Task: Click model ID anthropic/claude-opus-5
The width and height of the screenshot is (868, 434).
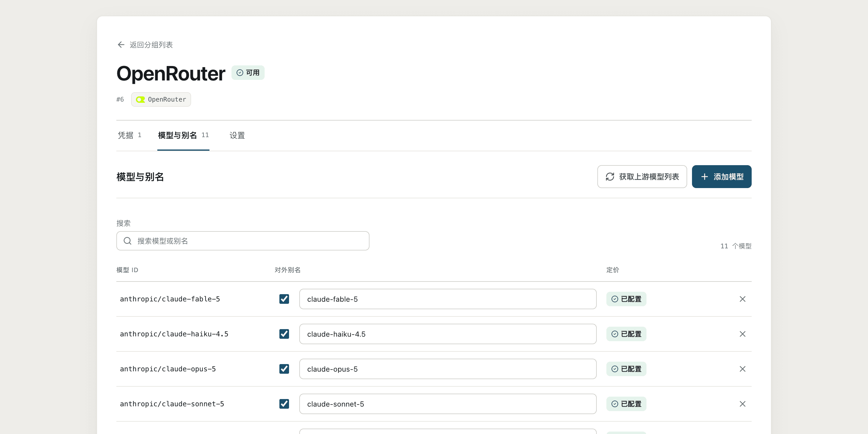Action: (168, 369)
